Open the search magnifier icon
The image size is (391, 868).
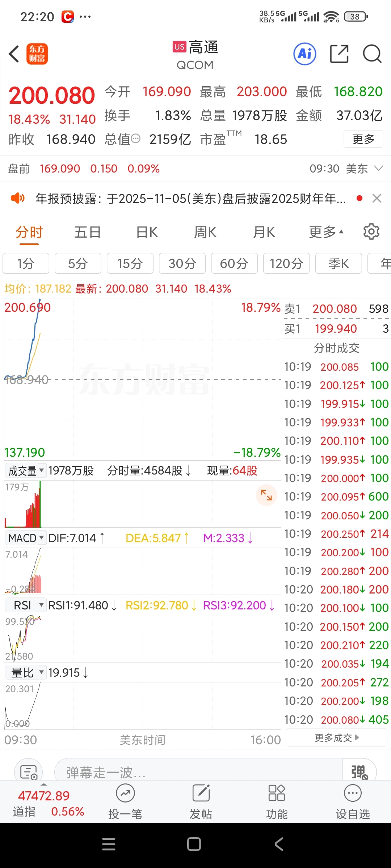372,54
